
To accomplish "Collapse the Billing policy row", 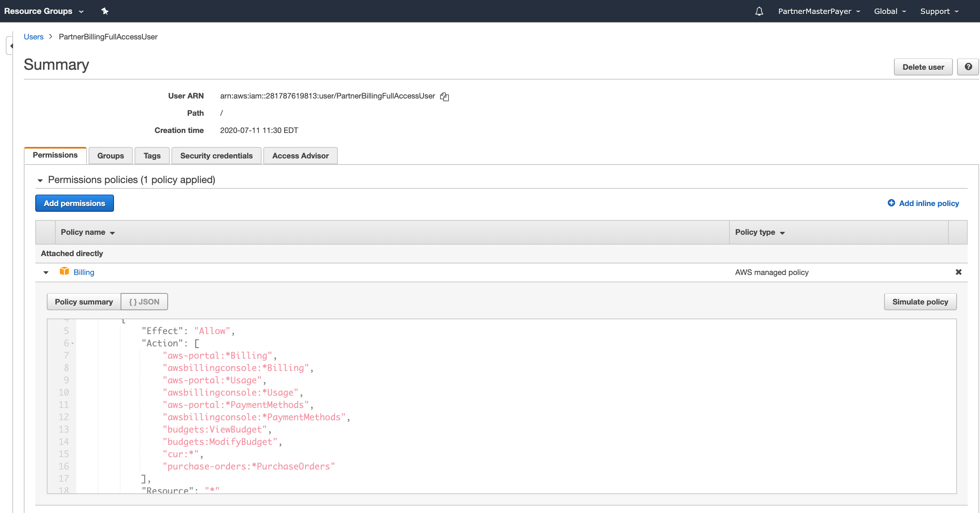I will coord(46,273).
